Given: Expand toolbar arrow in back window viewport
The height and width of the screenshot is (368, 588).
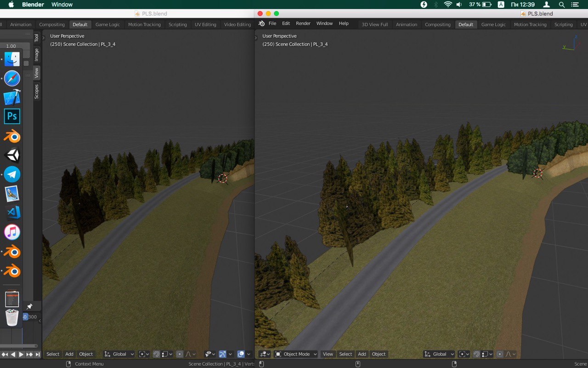Looking at the screenshot, I should pos(44,38).
